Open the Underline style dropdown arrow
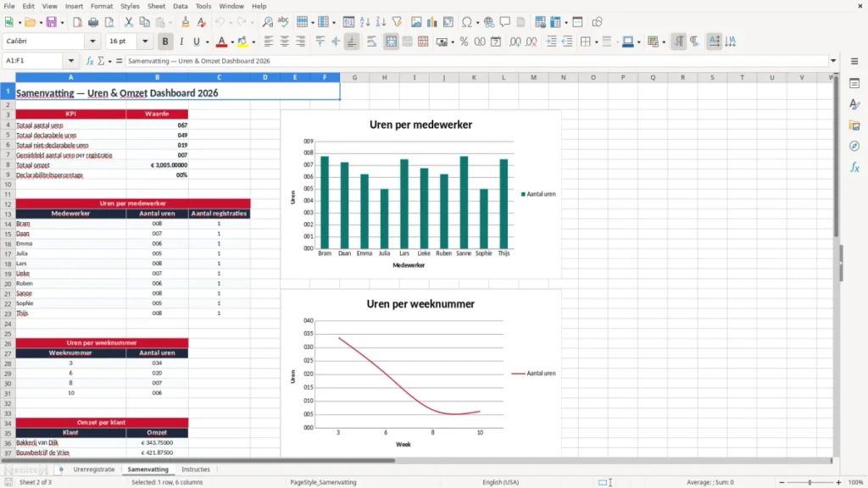868x488 pixels. [x=207, y=42]
